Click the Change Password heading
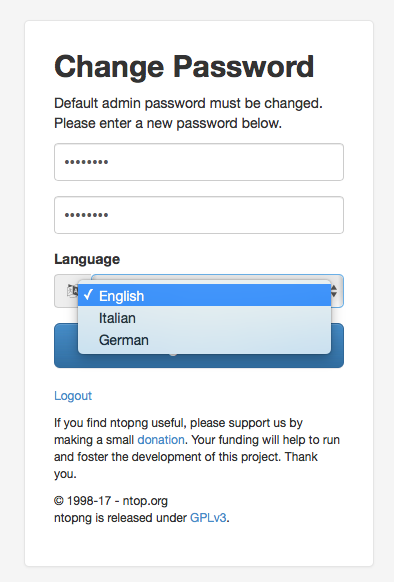Viewport: 394px width, 582px height. point(184,67)
